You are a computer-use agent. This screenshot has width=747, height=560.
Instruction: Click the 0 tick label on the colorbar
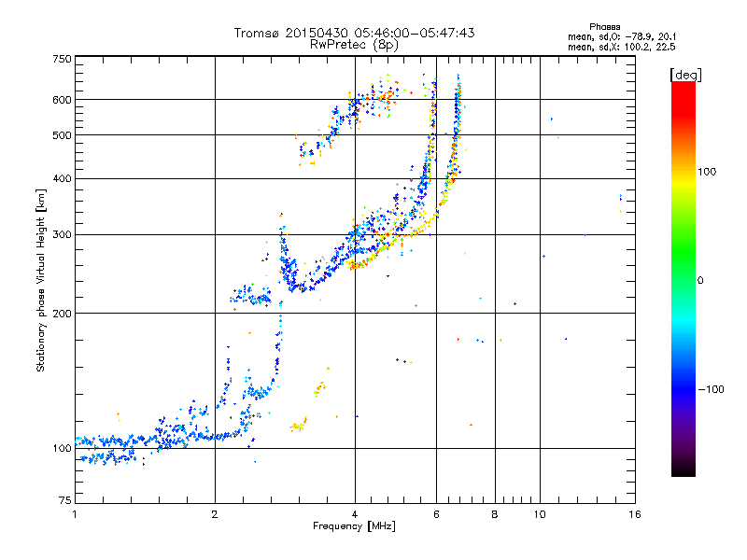[x=701, y=280]
